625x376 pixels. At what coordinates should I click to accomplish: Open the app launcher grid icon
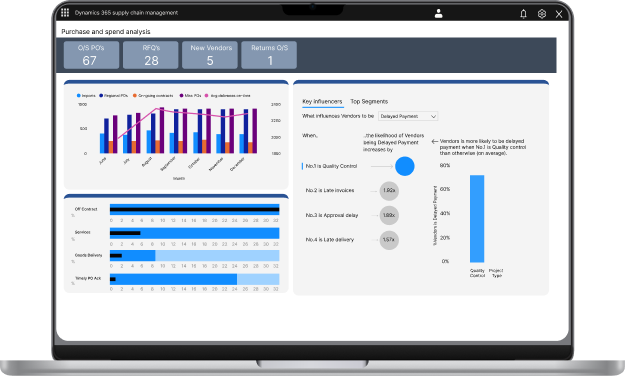[65, 13]
